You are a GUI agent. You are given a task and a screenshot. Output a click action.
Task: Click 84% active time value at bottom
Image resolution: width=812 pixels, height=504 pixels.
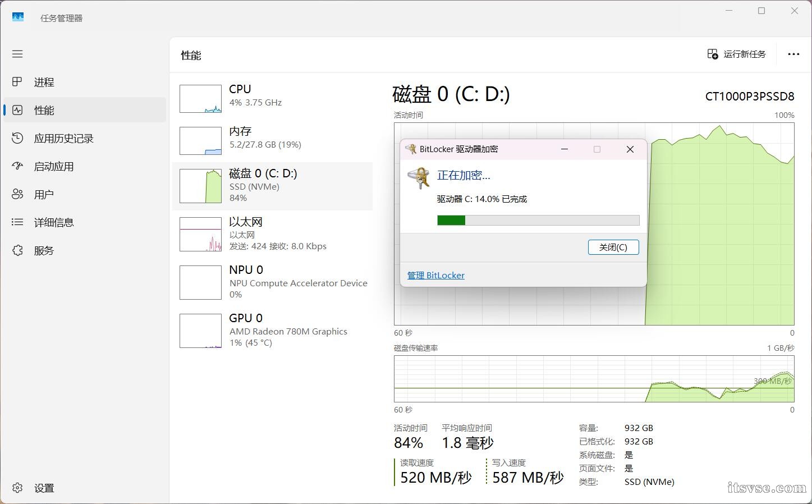(x=409, y=443)
